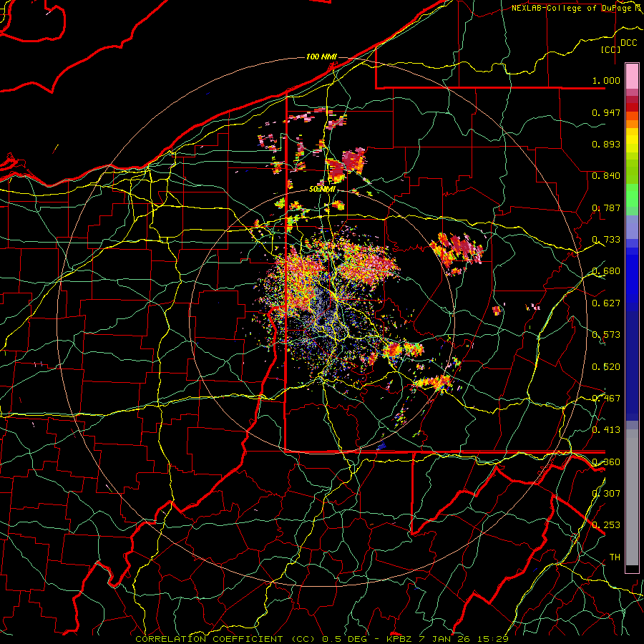Click the 0.733 scale value
The image size is (644, 644).
coord(606,240)
